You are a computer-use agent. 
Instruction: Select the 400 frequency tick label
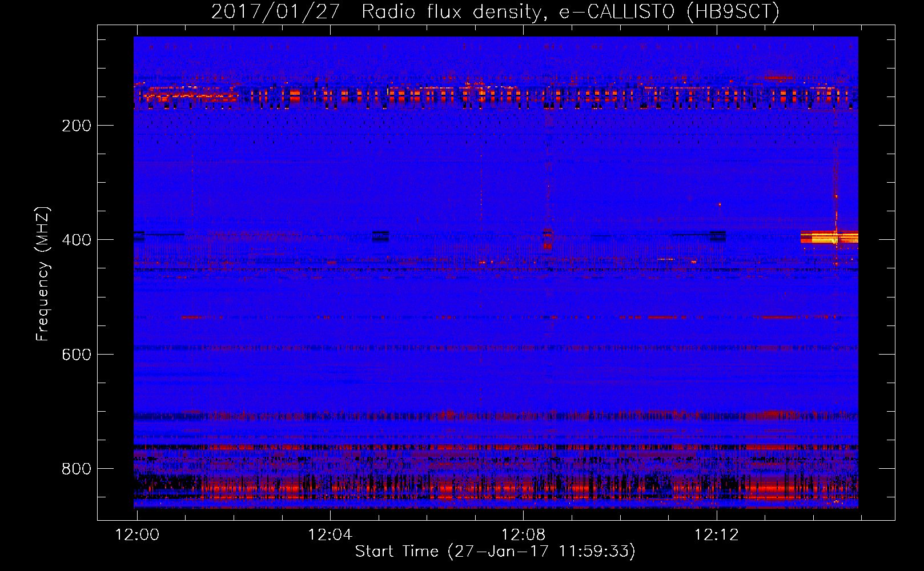pos(77,240)
